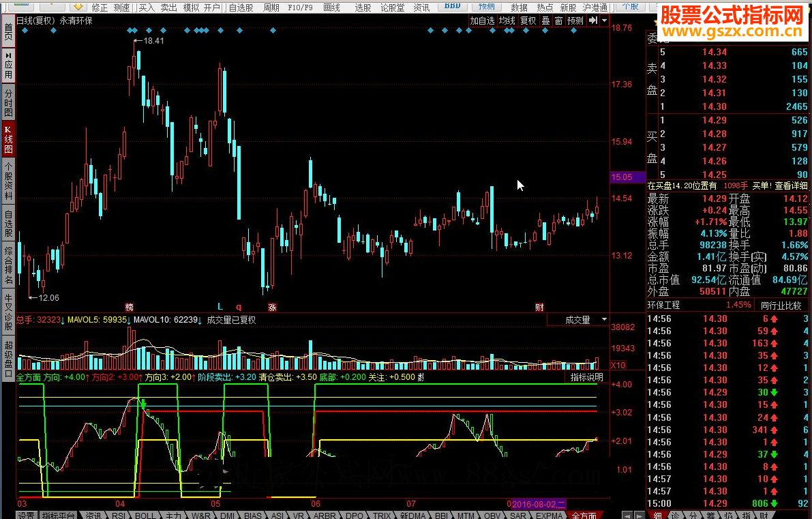This screenshot has height=519, width=812.
Task: Open the 周期 period menu
Action: pos(271,8)
